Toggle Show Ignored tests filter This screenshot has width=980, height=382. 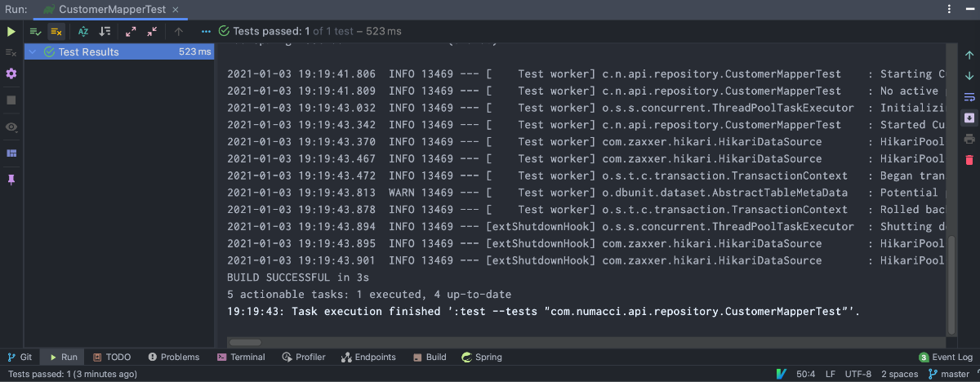[x=56, y=31]
